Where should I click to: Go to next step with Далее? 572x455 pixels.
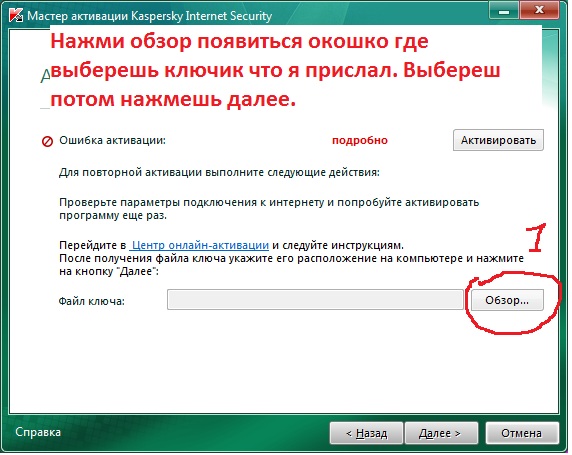point(441,433)
